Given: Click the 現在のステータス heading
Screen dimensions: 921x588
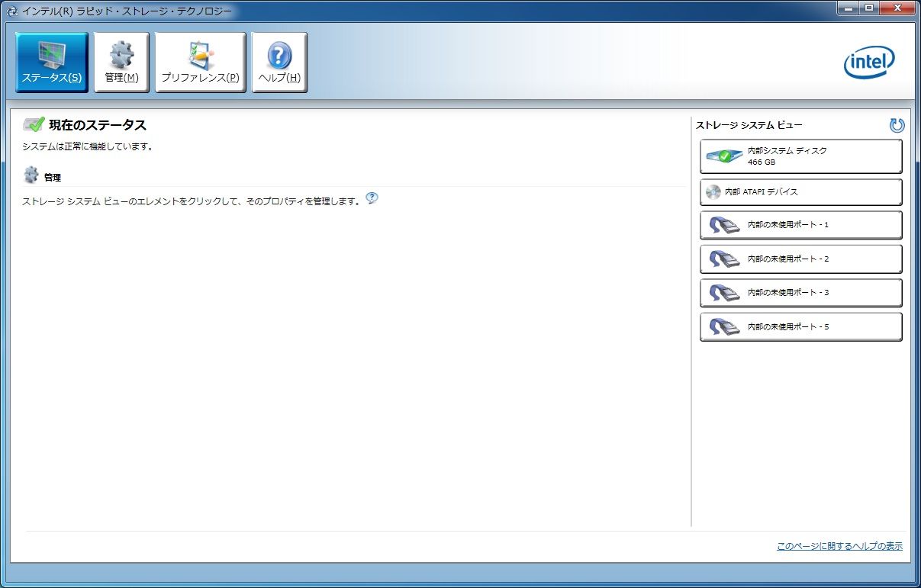Looking at the screenshot, I should (x=98, y=125).
